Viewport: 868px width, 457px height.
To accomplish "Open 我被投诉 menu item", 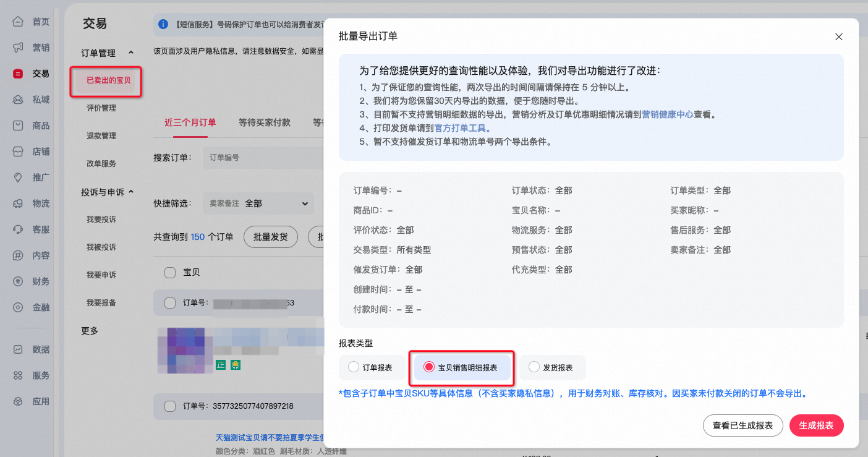I will pos(101,247).
